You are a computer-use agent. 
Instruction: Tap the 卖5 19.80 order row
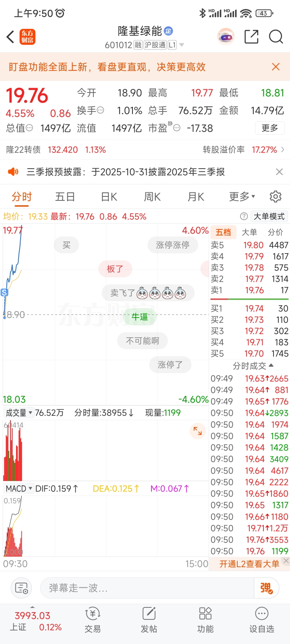click(x=249, y=245)
